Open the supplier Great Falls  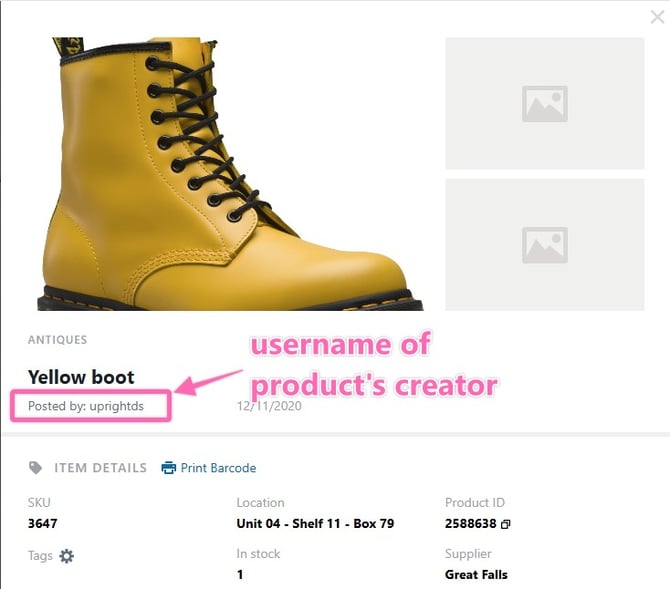[x=476, y=575]
